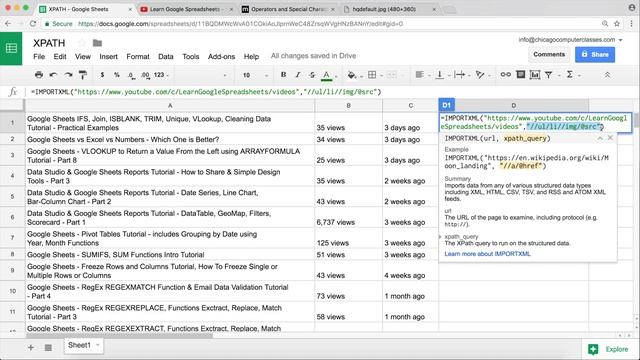The image size is (640, 360).
Task: Click the XPATH document title
Action: [49, 43]
